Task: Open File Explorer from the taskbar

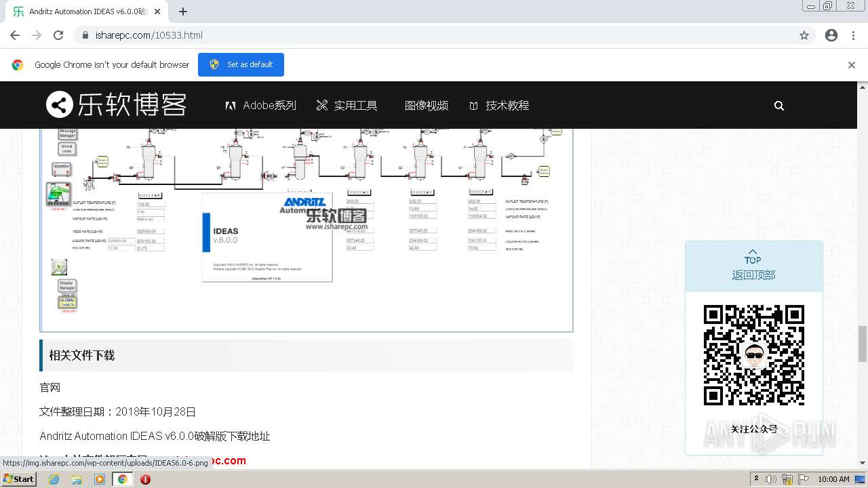Action: pos(77,479)
